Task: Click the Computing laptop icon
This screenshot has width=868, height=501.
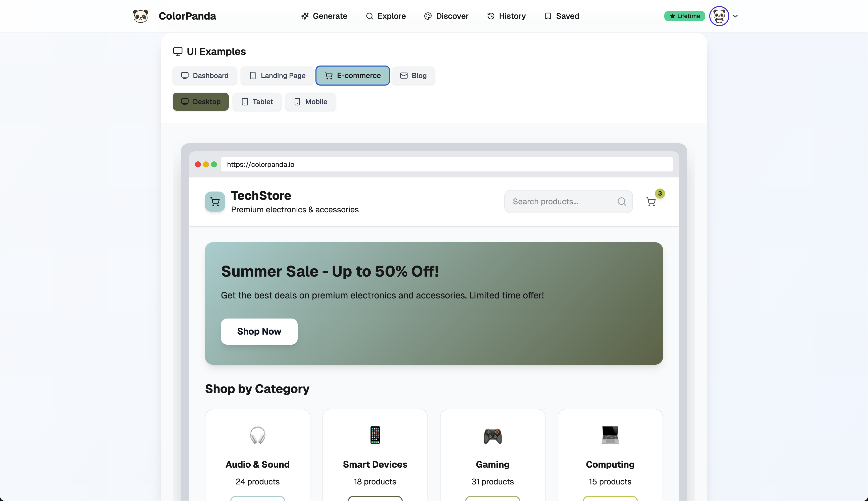Action: click(610, 435)
